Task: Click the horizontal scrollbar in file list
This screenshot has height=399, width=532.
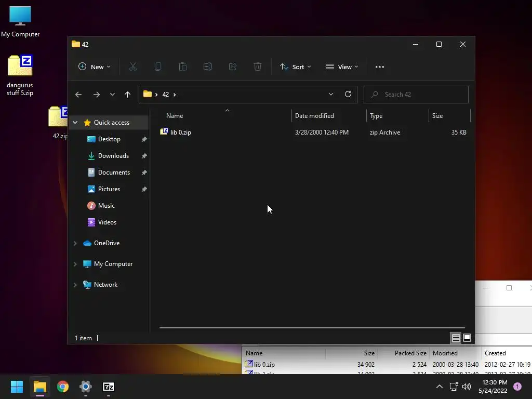Action: [x=312, y=328]
